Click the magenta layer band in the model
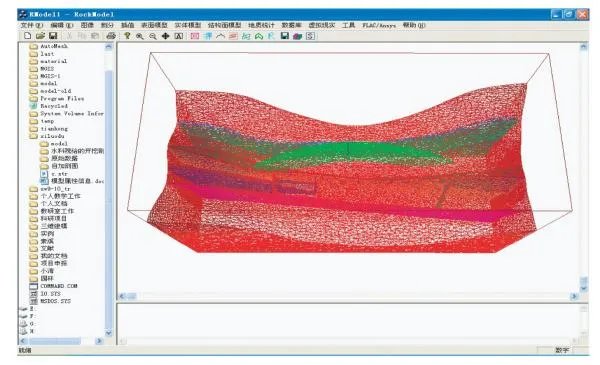600x365 pixels. pyautogui.click(x=344, y=205)
